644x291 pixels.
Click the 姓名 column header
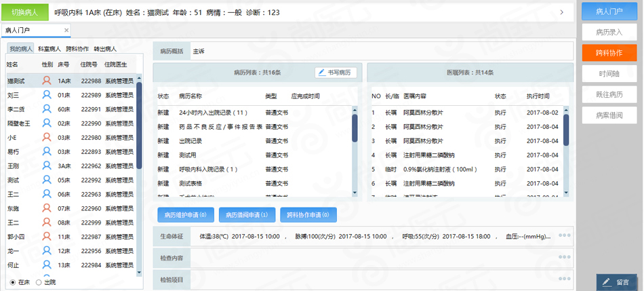pyautogui.click(x=12, y=64)
